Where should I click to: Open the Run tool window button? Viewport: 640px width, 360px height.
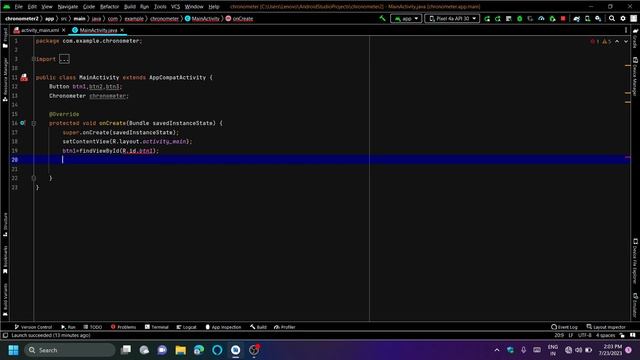tap(68, 327)
